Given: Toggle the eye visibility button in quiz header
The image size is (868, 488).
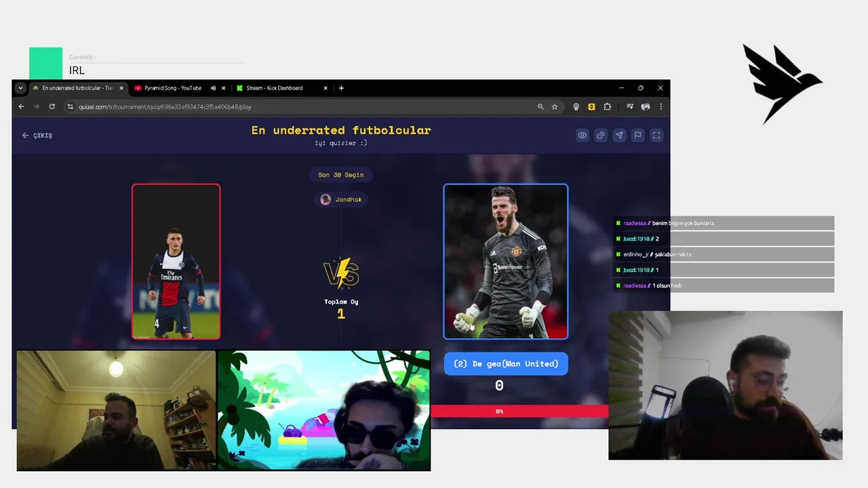Looking at the screenshot, I should [582, 136].
